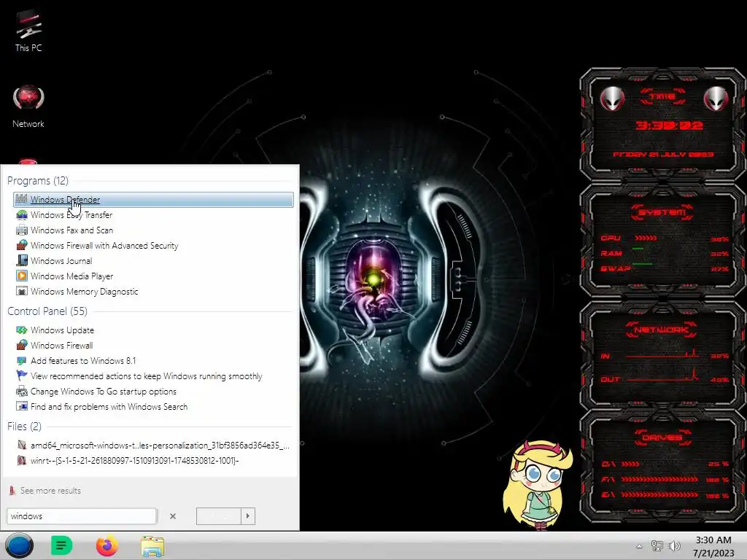Open the winrt S-1-5-21 file result
The width and height of the screenshot is (747, 560).
pyautogui.click(x=153, y=461)
